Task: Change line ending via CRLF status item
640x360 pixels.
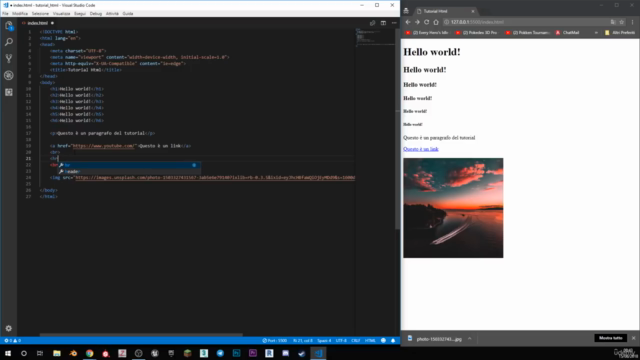Action: [x=356, y=340]
